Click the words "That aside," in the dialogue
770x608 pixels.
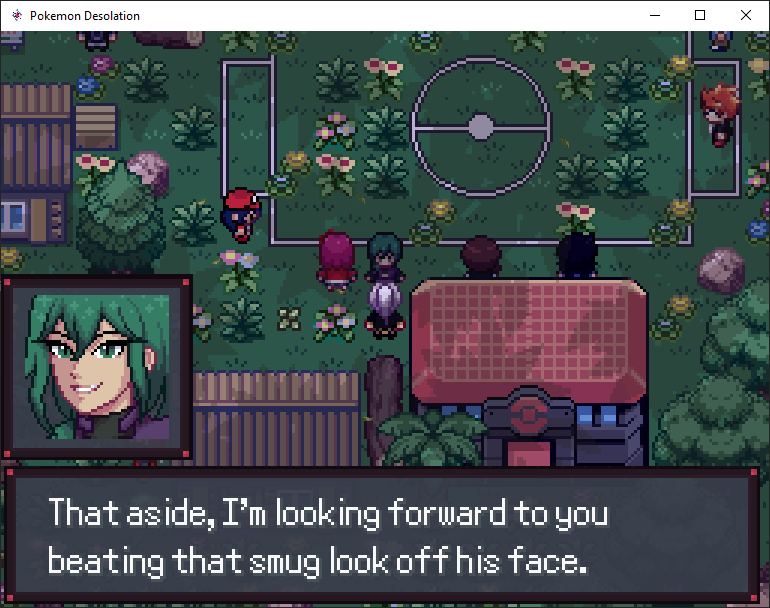click(x=132, y=513)
